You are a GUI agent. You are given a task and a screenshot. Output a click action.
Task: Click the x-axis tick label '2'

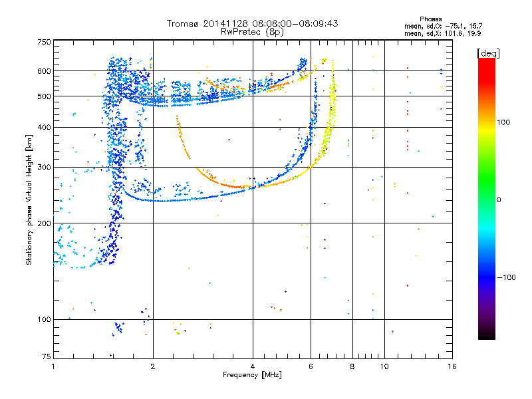pos(153,366)
